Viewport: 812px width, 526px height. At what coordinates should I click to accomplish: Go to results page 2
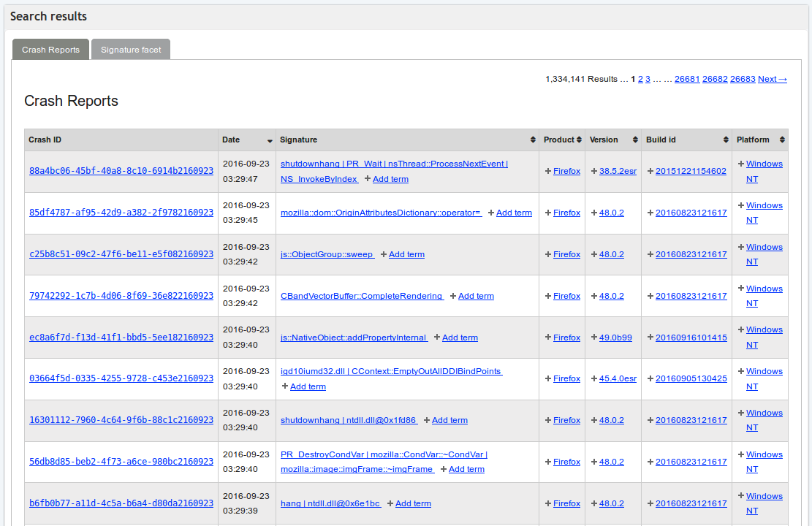click(640, 78)
